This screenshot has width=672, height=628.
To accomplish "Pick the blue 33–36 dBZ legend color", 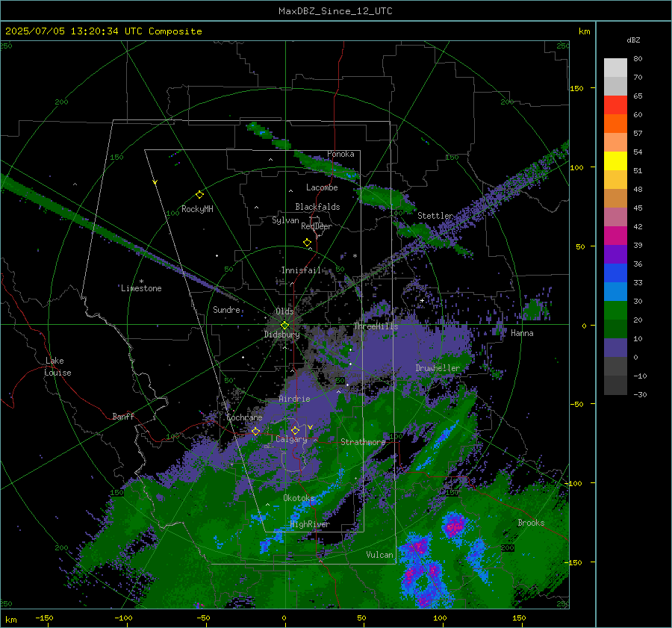I will coord(615,273).
